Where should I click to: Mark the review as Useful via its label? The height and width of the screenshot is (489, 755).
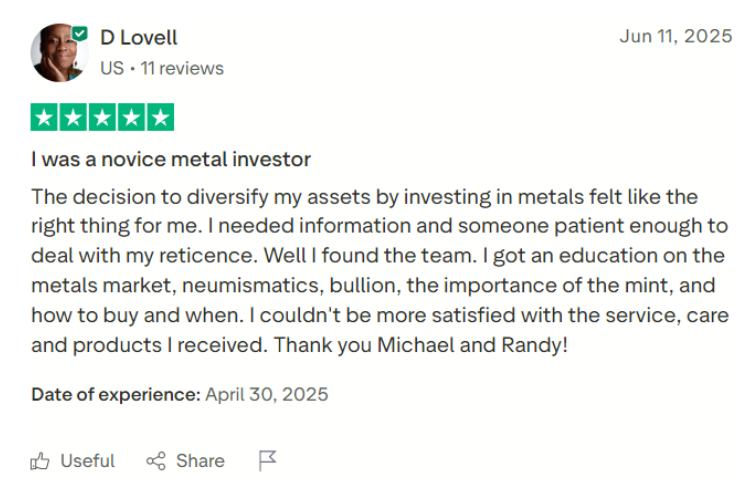pyautogui.click(x=88, y=461)
